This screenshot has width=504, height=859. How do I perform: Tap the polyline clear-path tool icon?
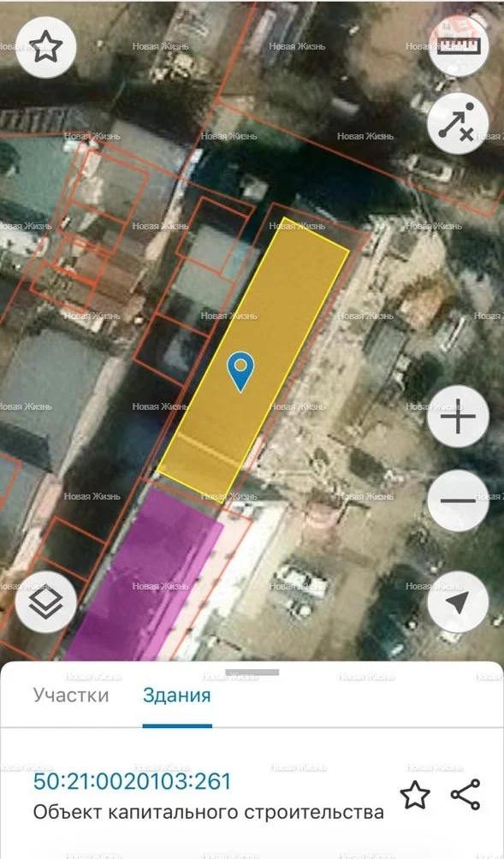click(458, 123)
